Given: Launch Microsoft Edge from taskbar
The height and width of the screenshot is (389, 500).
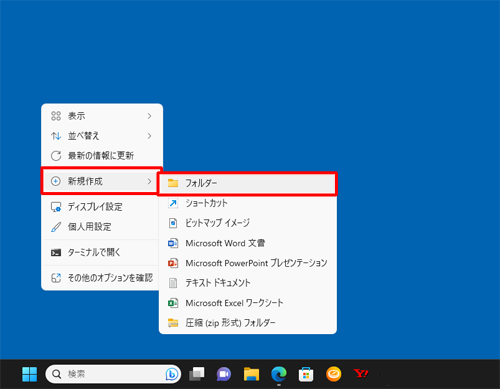Looking at the screenshot, I should coord(279,374).
